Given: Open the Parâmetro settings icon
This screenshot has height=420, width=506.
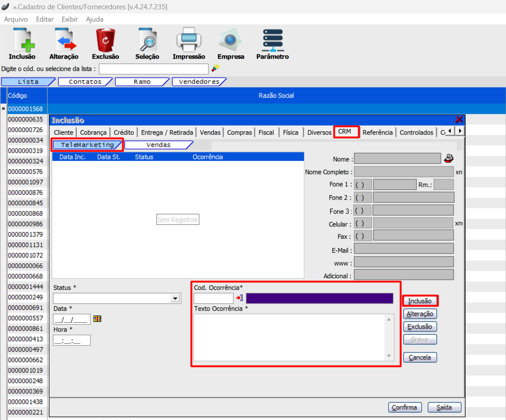Looking at the screenshot, I should click(273, 40).
